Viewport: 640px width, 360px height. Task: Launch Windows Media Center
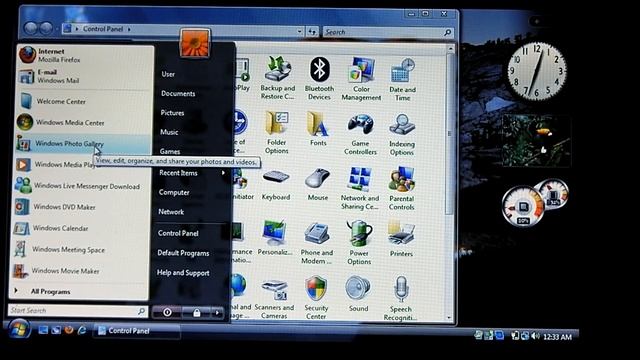pyautogui.click(x=83, y=122)
